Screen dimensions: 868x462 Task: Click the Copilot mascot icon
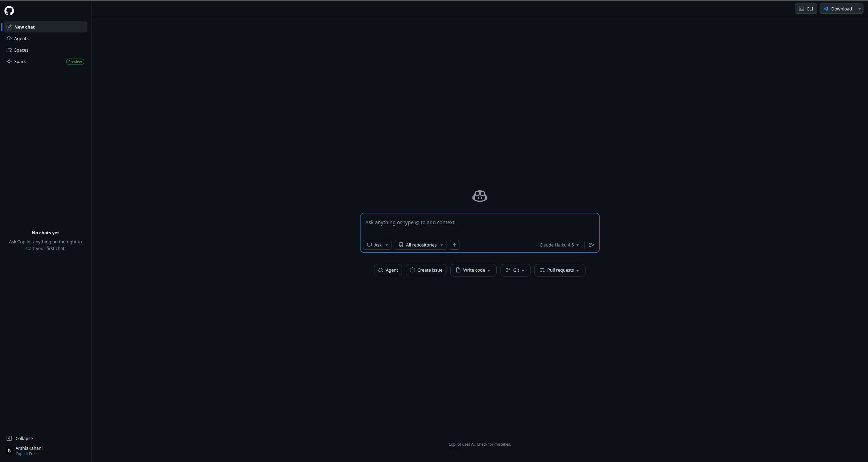tap(480, 196)
